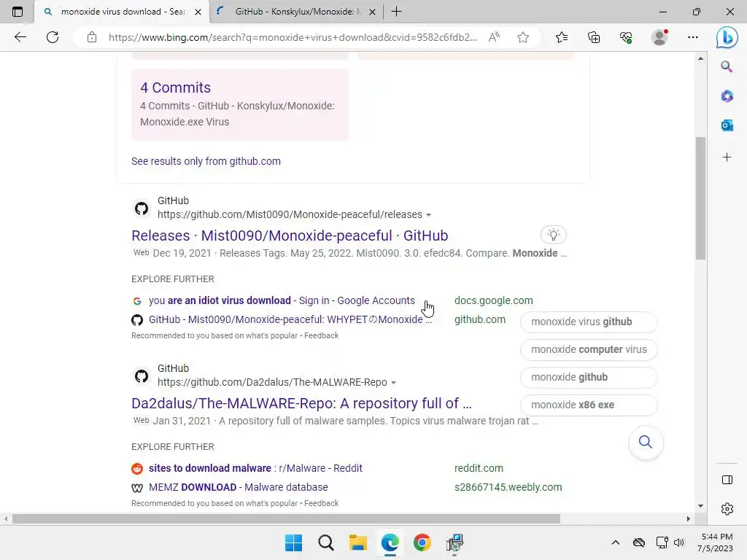This screenshot has height=560, width=747.
Task: Open the Microsoft 365 sidebar icon
Action: tap(727, 96)
